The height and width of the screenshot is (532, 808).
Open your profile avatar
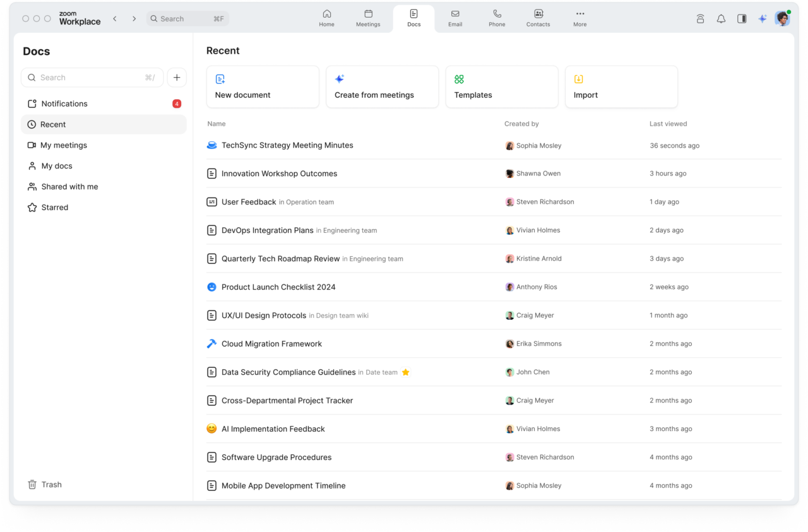click(x=782, y=18)
